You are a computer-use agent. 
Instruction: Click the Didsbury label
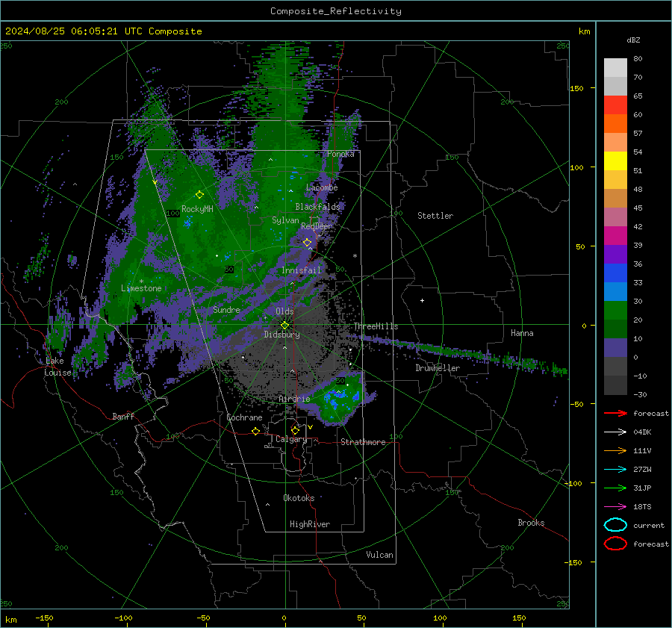coord(281,335)
